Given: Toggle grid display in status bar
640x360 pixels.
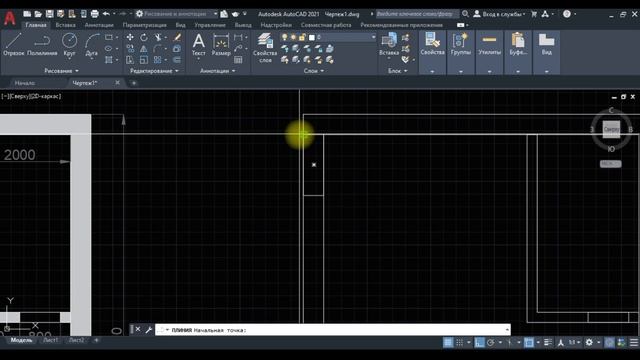Looking at the screenshot, I should (x=448, y=342).
